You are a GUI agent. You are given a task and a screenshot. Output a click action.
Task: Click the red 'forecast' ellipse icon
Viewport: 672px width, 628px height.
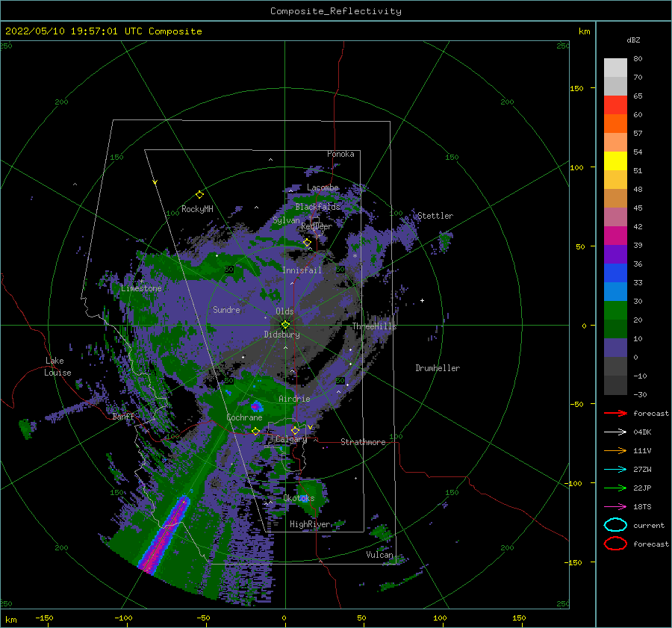tap(615, 544)
